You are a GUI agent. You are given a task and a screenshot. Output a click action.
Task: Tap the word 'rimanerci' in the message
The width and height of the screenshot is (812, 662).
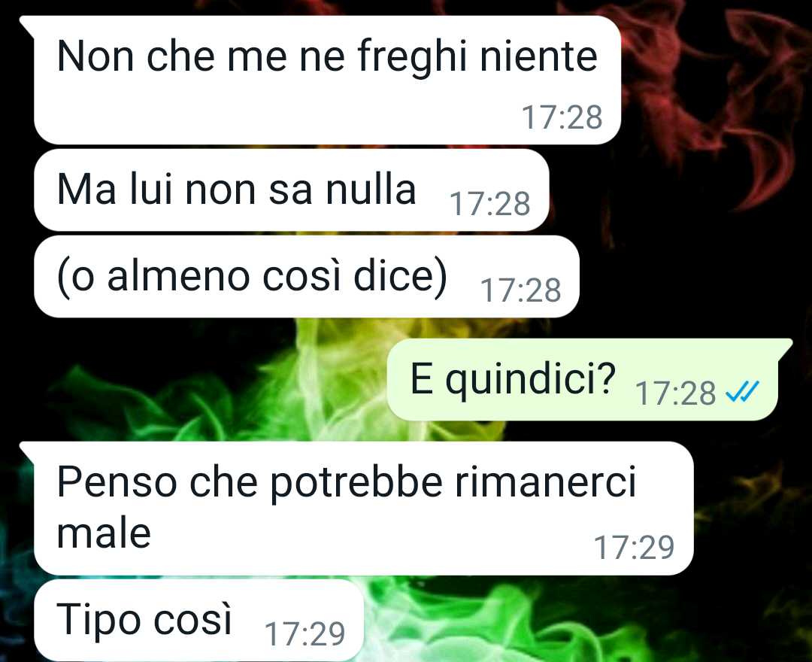(x=545, y=481)
